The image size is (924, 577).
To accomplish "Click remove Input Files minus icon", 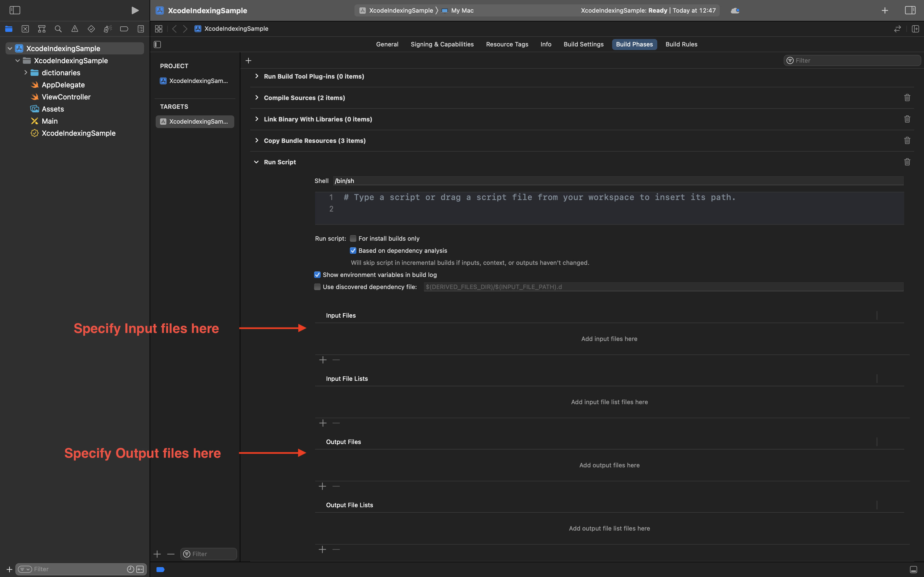I will pos(336,360).
